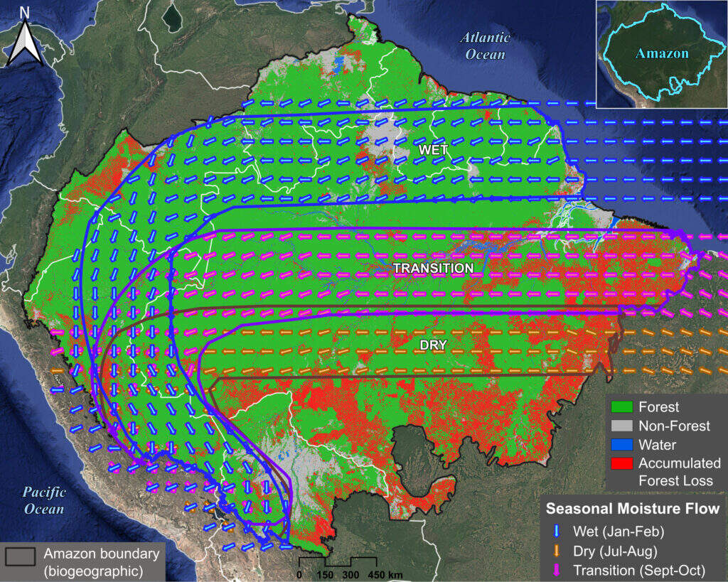Click the magenta Transition (Sept-Oct) arrow icon
The height and width of the screenshot is (582, 728).
556,571
